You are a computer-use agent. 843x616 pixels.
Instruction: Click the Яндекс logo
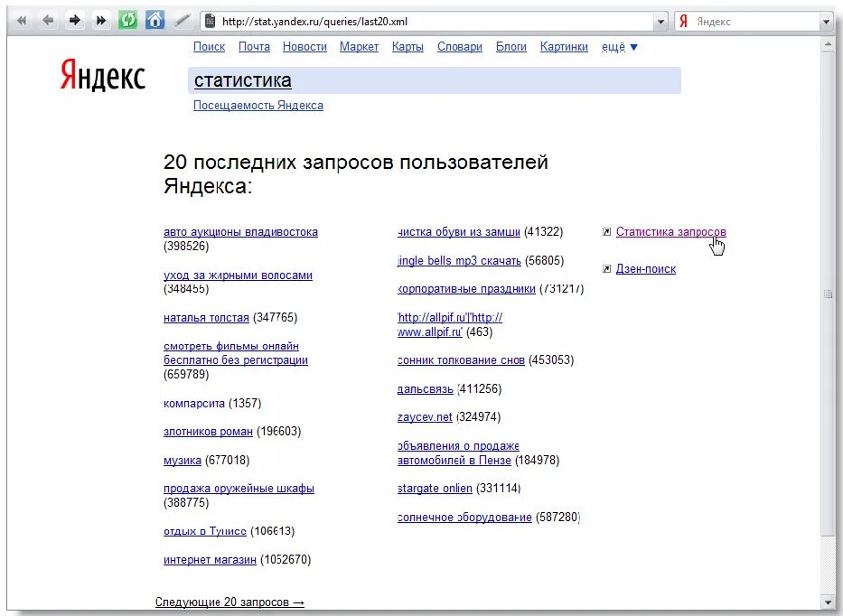[103, 74]
